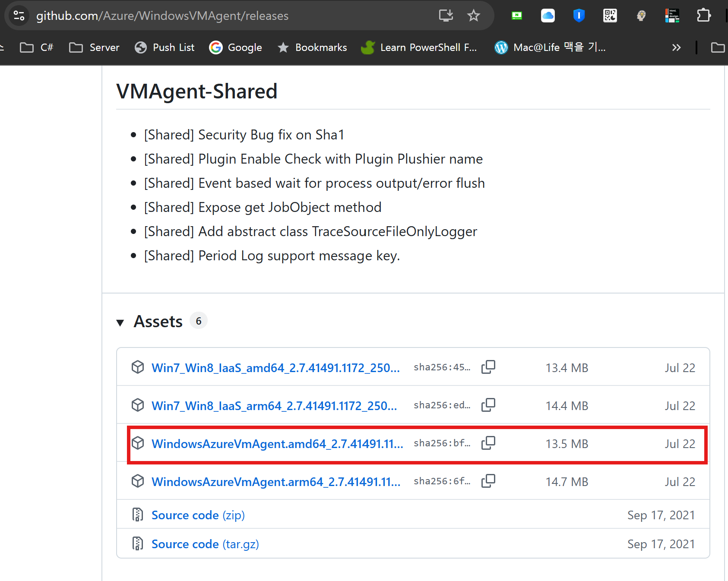Click package icon of WindowsAzureVmAgent.arm64 row
The width and height of the screenshot is (728, 581).
[138, 481]
